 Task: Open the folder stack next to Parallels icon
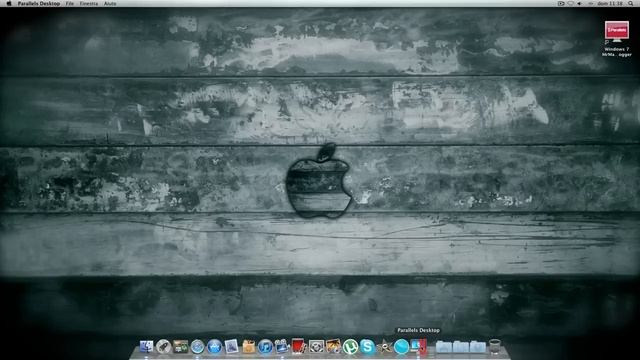click(444, 347)
